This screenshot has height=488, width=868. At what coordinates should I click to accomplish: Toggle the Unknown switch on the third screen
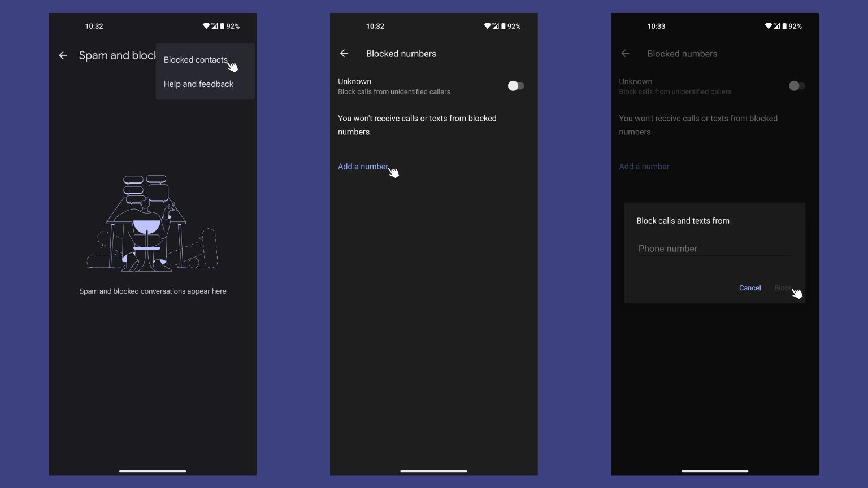point(796,85)
